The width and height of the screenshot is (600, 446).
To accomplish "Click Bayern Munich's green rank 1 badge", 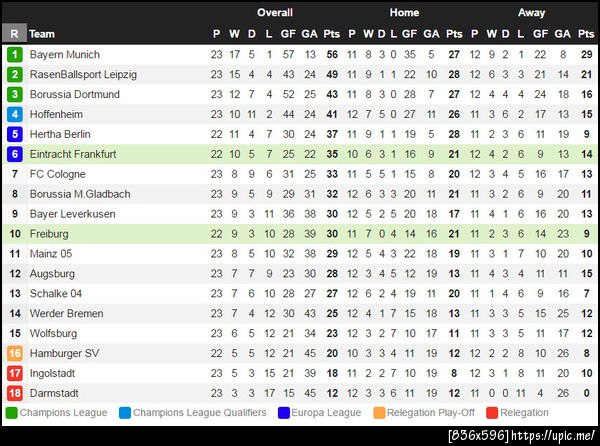I will 14,54.
